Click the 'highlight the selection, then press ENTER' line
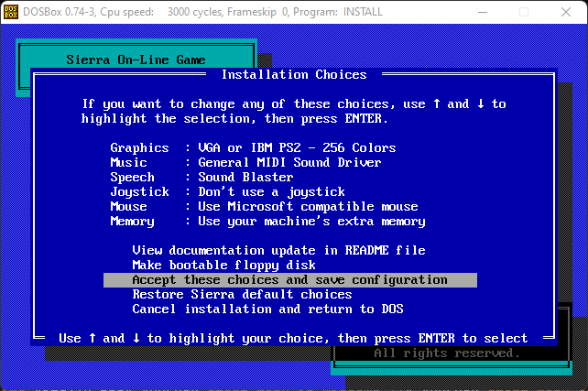This screenshot has width=588, height=391. coord(234,118)
